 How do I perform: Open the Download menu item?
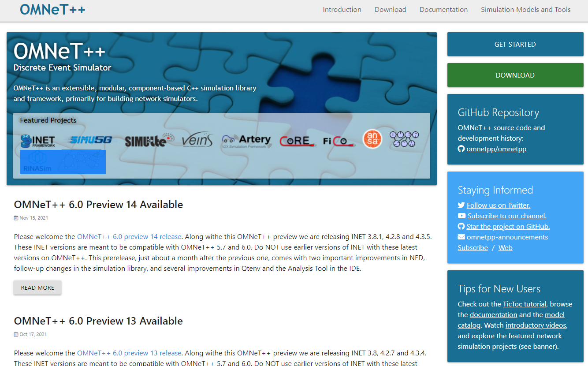tap(391, 10)
